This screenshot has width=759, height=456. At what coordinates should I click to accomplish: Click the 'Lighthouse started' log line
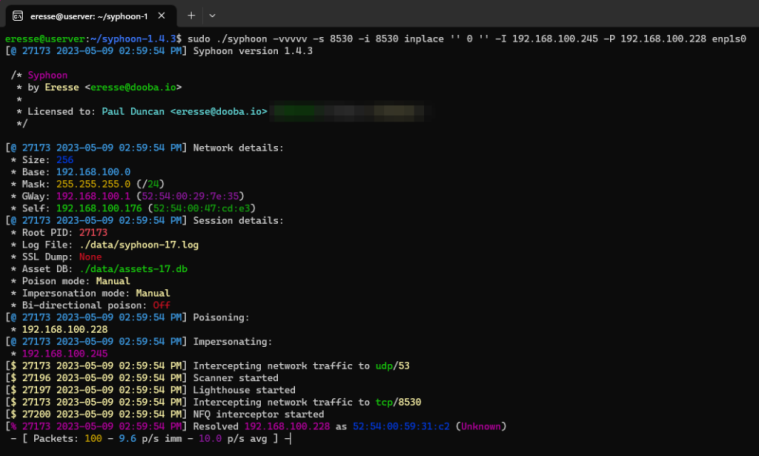244,390
